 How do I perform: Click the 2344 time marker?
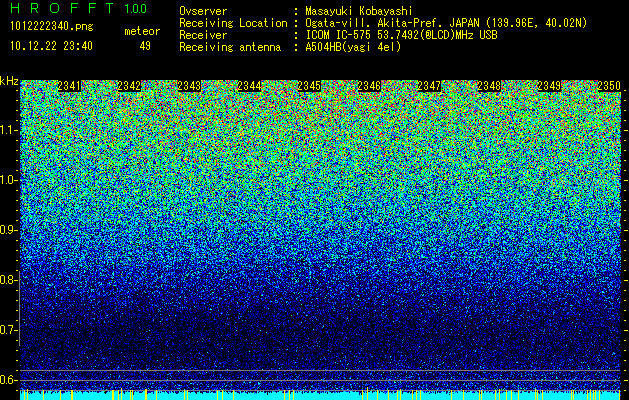tap(249, 86)
